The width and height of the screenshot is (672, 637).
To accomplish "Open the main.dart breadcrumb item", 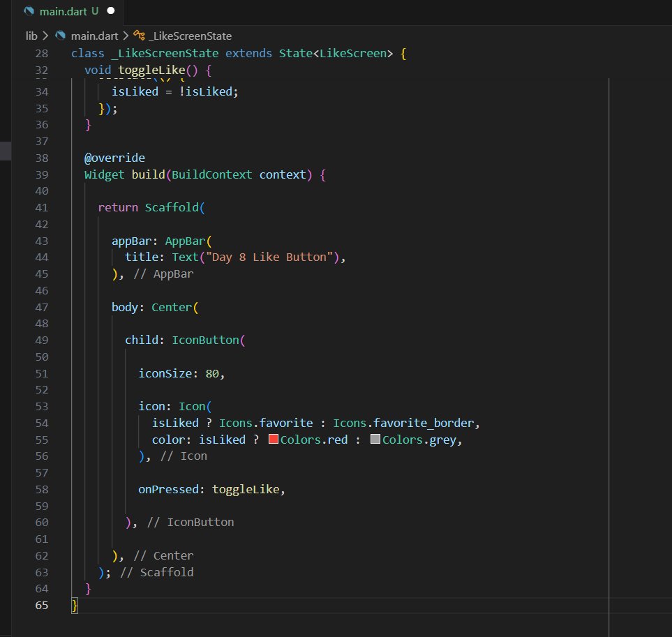I will pyautogui.click(x=94, y=36).
